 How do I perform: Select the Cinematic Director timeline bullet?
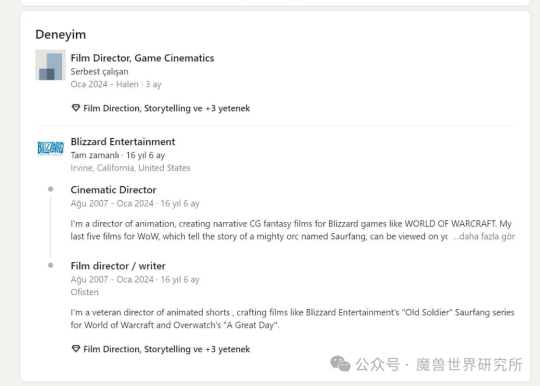click(x=51, y=189)
